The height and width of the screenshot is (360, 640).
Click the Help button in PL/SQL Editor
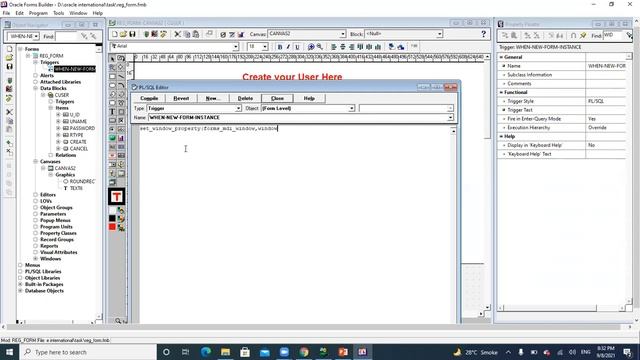tap(309, 98)
